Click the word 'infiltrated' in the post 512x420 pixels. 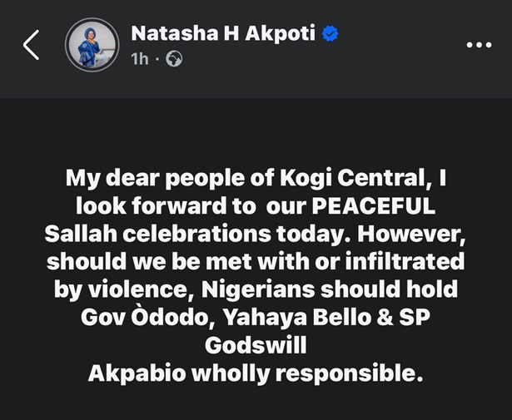click(x=405, y=261)
